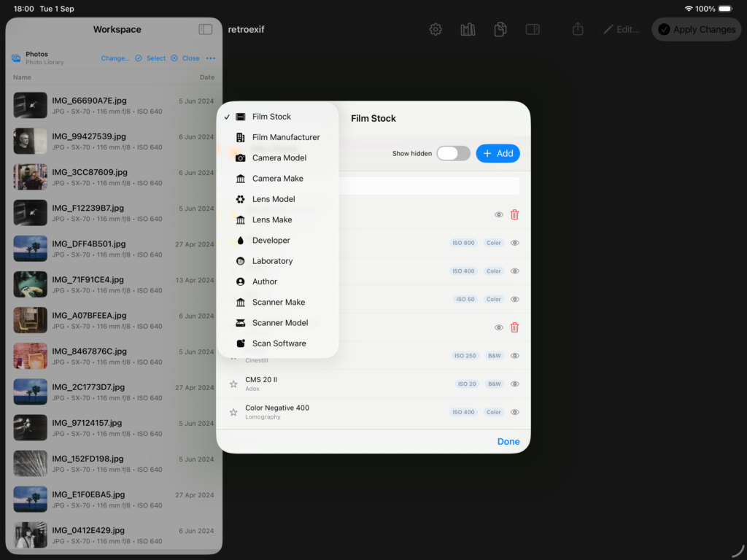The height and width of the screenshot is (560, 747).
Task: Click Apply Changes button
Action: (x=697, y=29)
